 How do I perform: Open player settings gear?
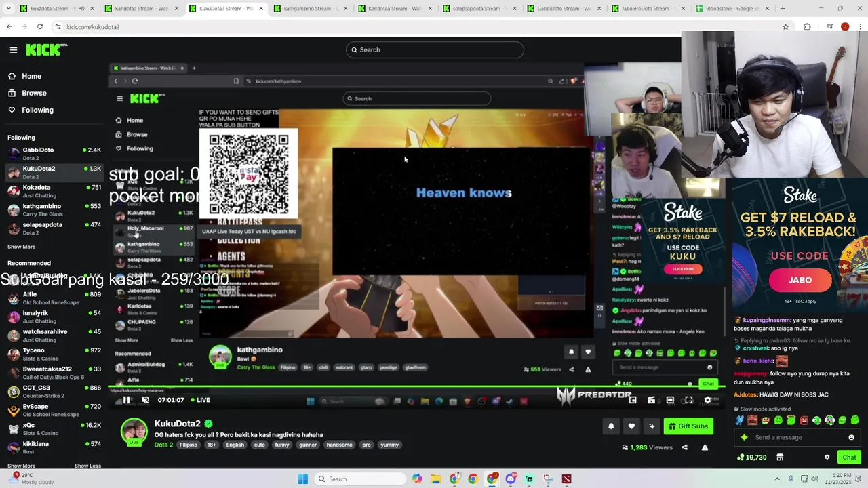707,400
